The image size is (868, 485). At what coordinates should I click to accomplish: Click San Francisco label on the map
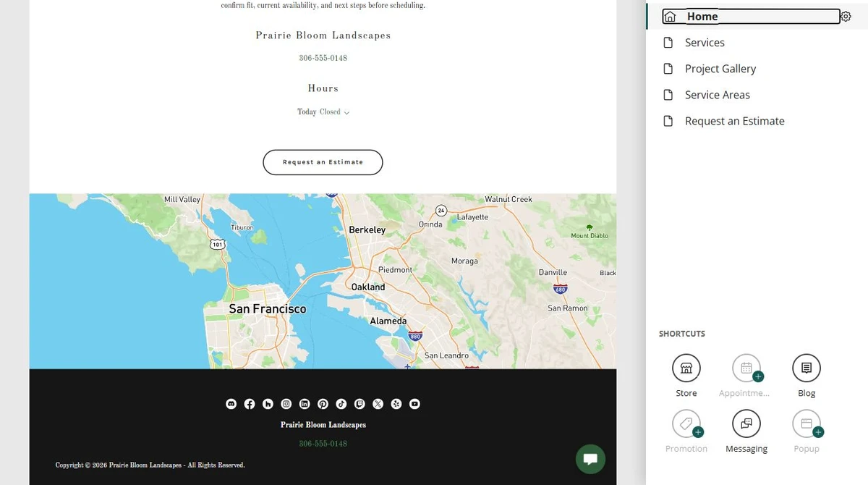pos(267,309)
